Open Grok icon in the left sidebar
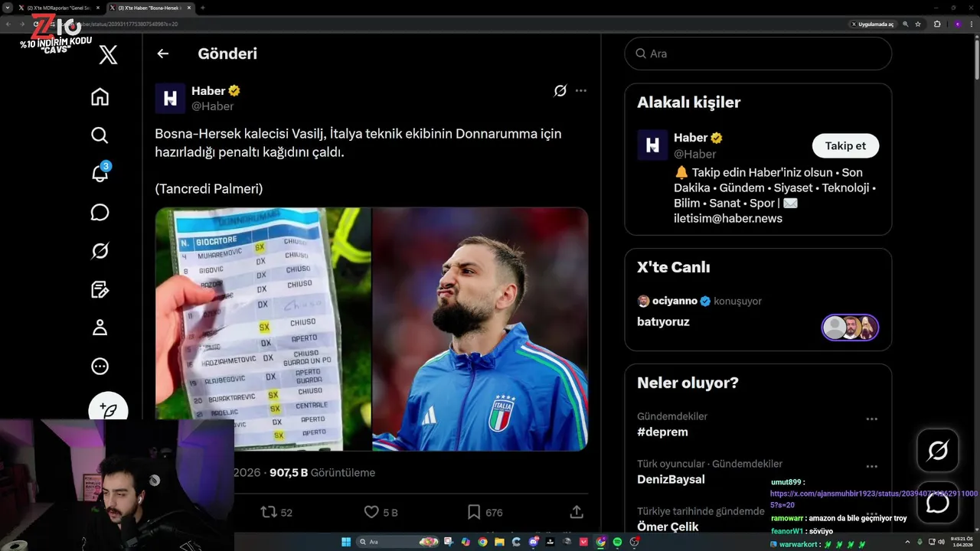 point(100,251)
